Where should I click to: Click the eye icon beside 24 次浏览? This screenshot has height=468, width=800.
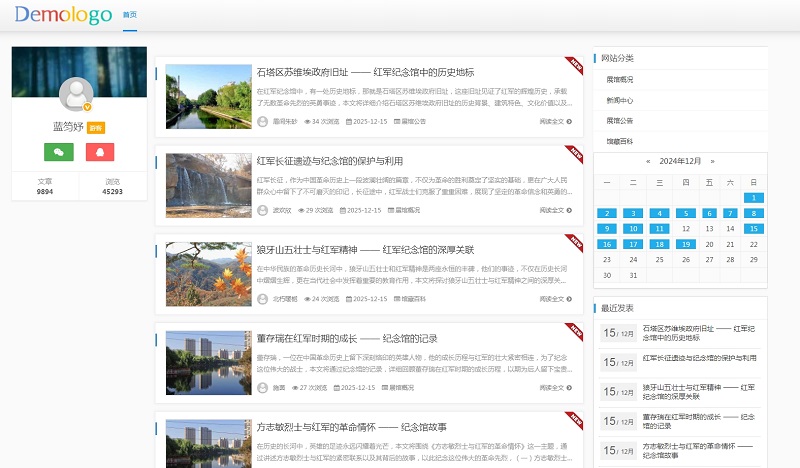pyautogui.click(x=308, y=299)
